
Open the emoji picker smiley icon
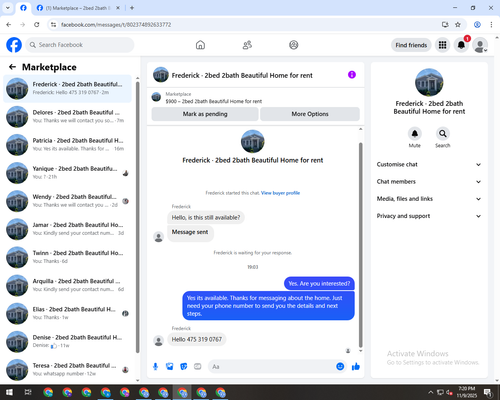point(340,367)
